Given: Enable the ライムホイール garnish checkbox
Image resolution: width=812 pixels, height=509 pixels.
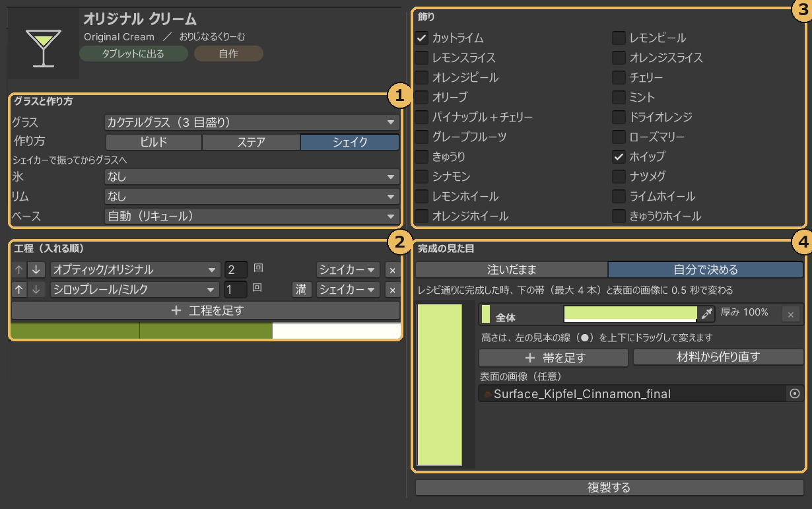Looking at the screenshot, I should pyautogui.click(x=619, y=196).
